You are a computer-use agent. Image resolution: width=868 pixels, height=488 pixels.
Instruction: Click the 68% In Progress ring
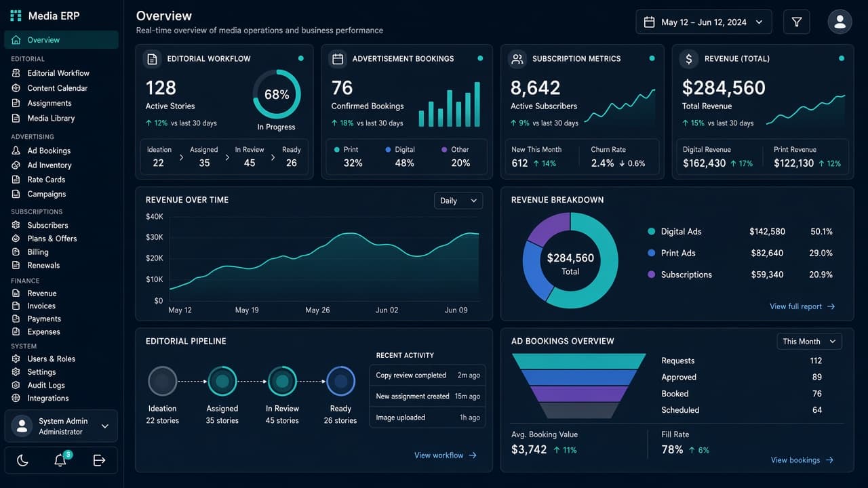point(277,94)
